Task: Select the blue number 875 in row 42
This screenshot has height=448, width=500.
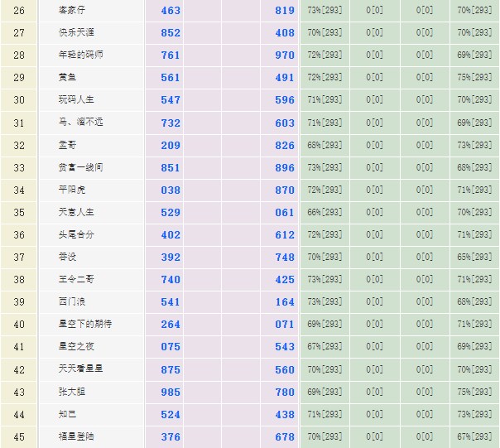Action: [171, 369]
